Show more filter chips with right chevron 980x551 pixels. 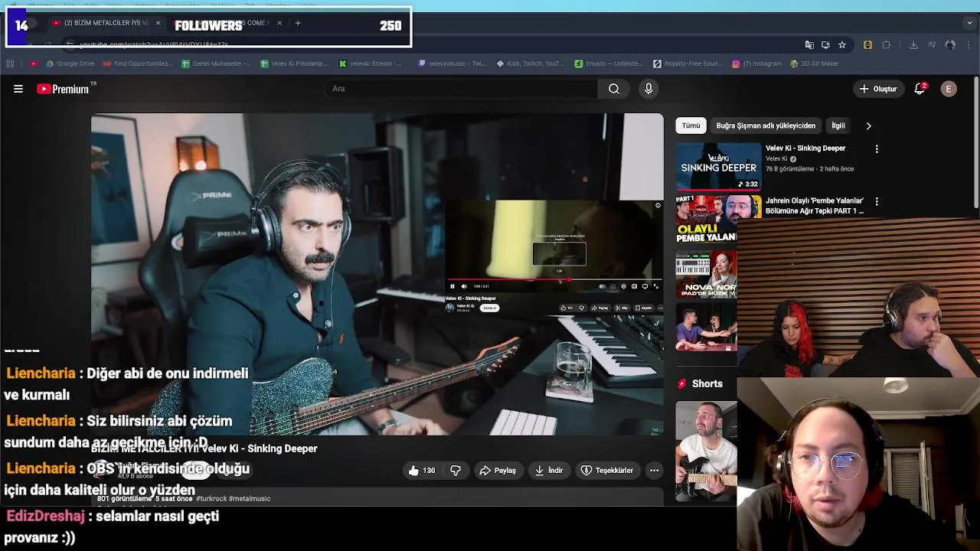[868, 126]
